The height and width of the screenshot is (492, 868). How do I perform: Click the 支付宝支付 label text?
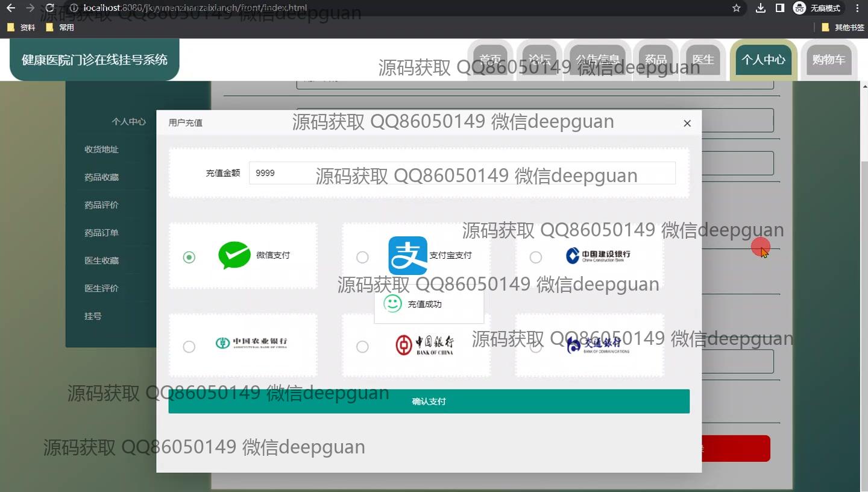[451, 256]
